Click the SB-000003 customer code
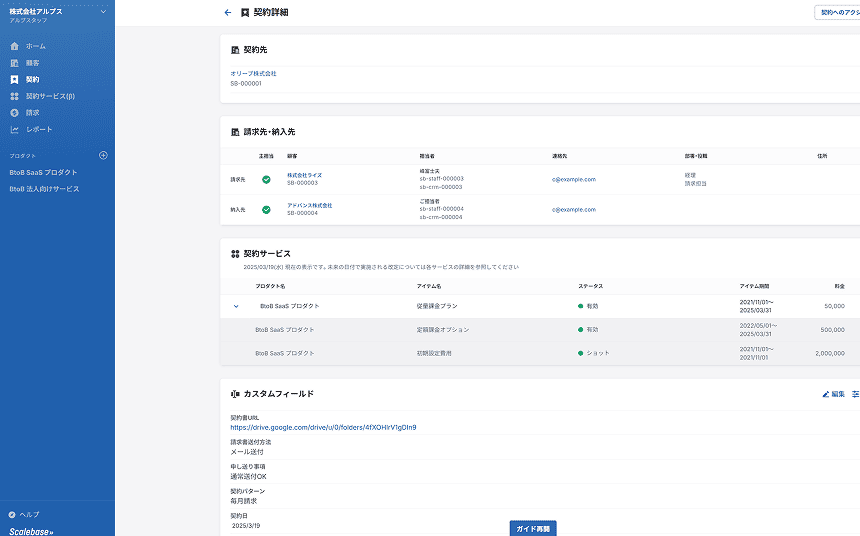The image size is (860, 536). (x=302, y=183)
